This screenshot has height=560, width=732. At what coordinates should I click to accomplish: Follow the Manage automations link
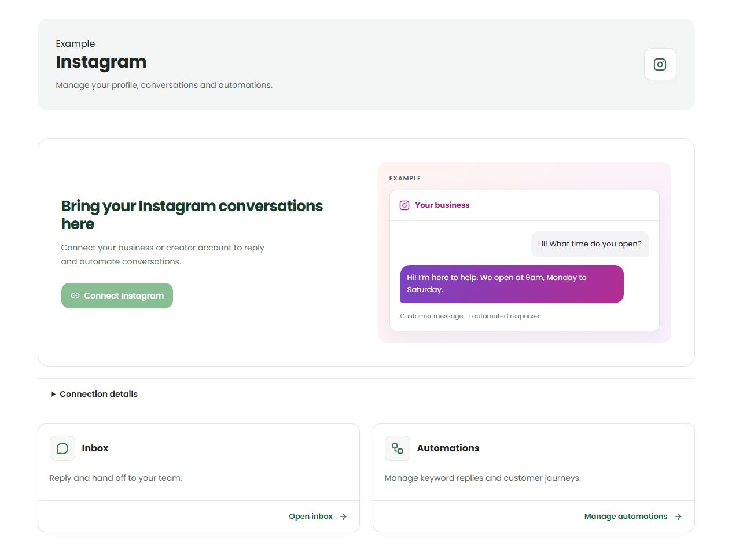[633, 517]
